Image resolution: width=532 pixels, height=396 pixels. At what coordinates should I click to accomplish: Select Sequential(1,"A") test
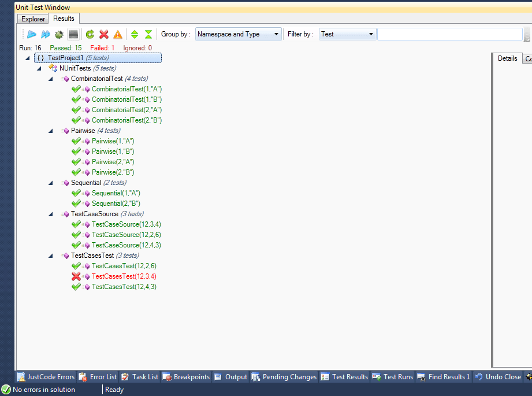click(116, 193)
